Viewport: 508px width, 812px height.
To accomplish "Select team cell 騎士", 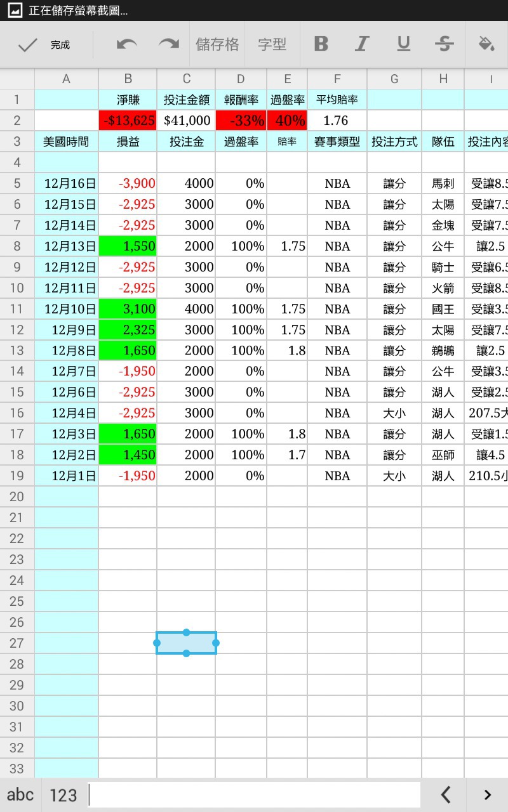I will [x=443, y=267].
